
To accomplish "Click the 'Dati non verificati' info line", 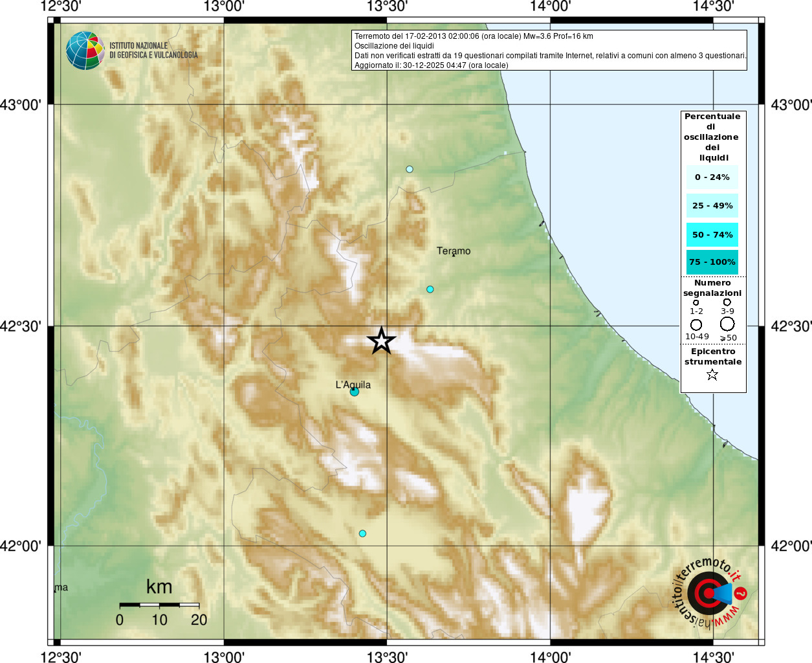I will [550, 56].
